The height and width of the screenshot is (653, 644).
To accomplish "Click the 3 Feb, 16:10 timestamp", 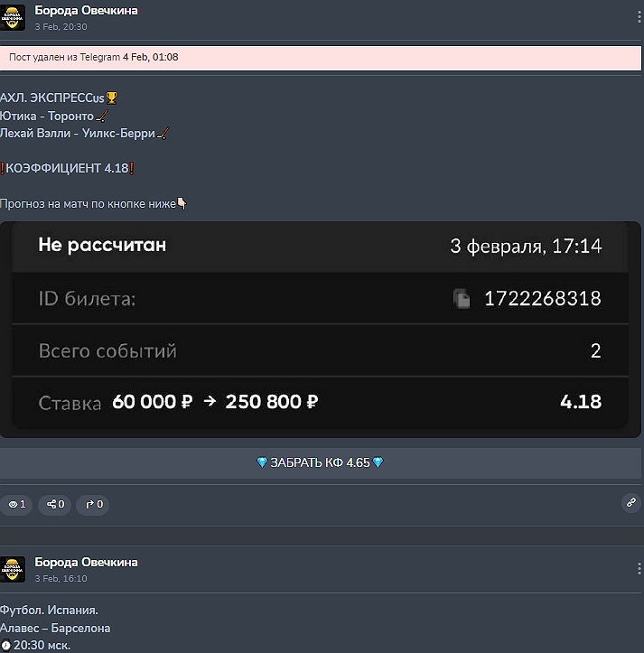I will (61, 578).
